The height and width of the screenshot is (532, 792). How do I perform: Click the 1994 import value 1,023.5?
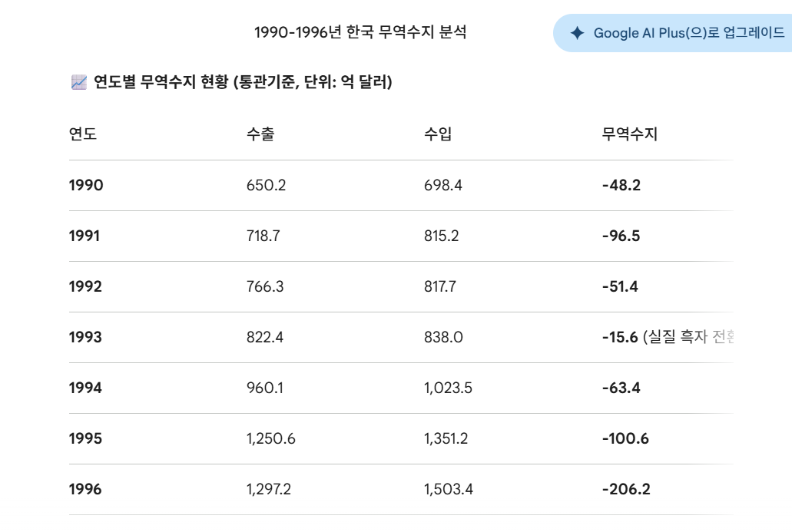coord(448,388)
